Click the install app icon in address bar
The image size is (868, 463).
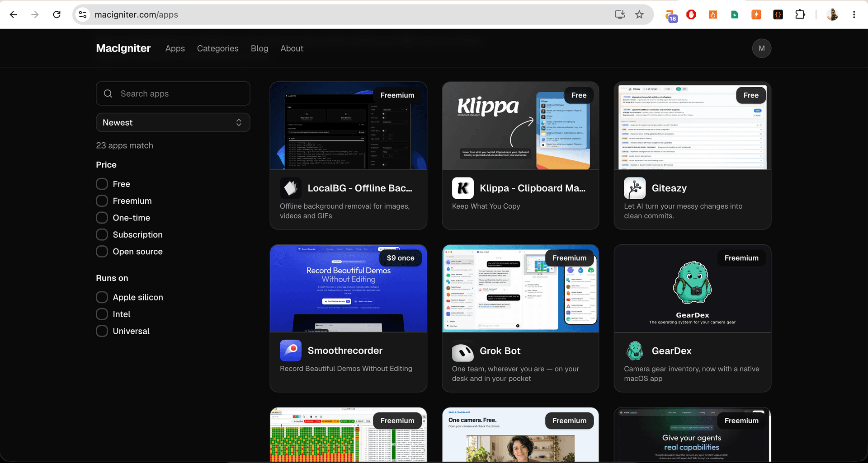[x=620, y=14]
